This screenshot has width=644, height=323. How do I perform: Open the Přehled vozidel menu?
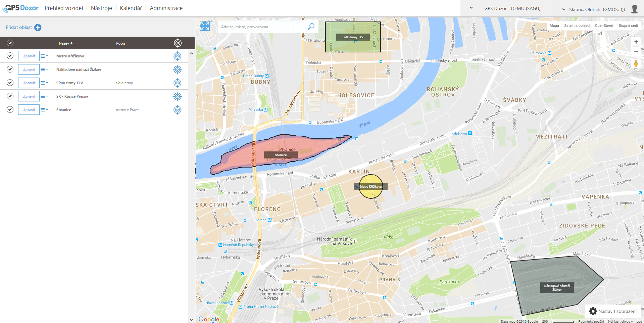64,8
